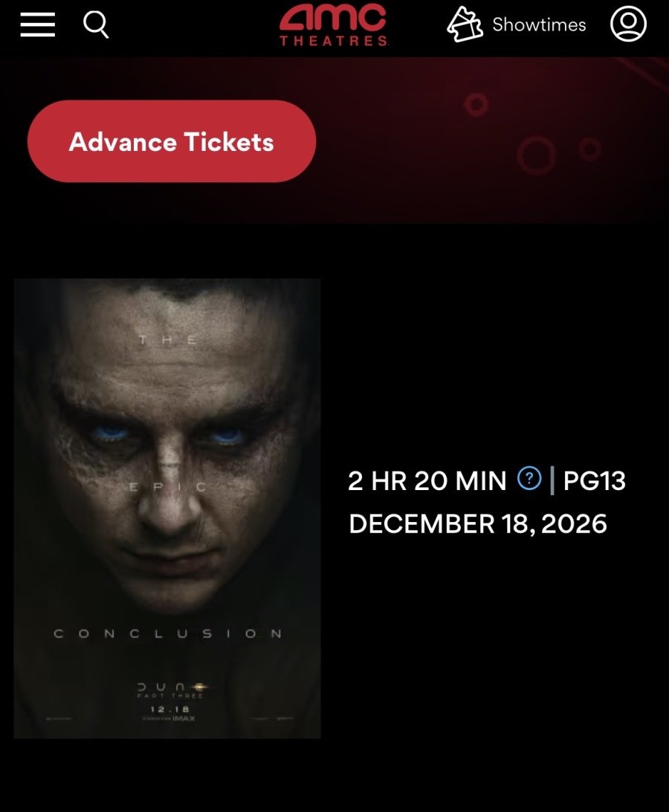Click the 12.18 date on the poster
This screenshot has width=669, height=812.
(x=169, y=709)
